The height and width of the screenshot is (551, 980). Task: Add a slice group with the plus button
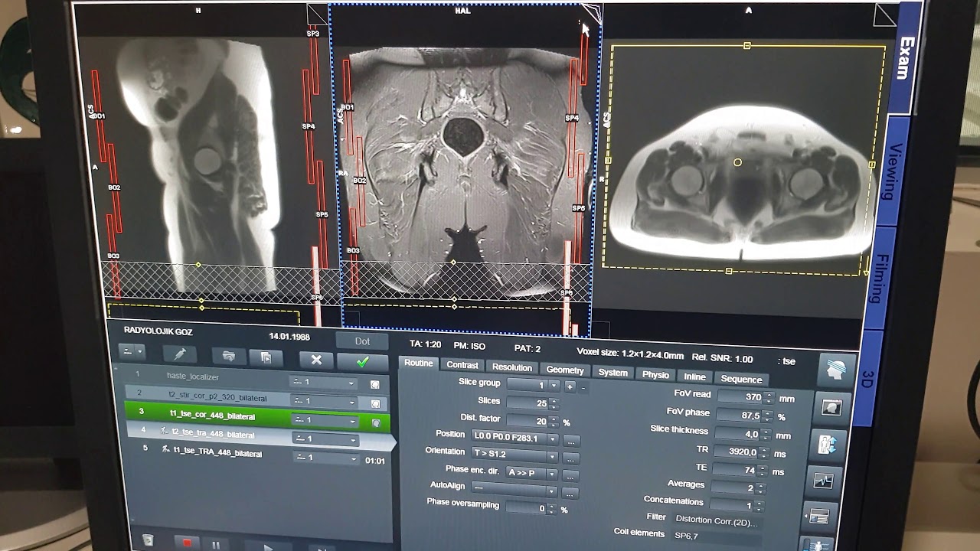click(x=570, y=387)
